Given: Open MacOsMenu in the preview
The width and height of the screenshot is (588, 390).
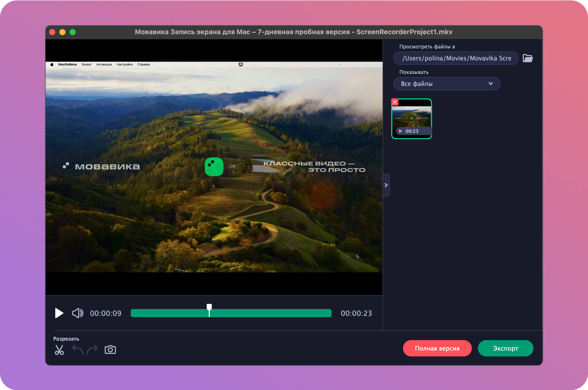Looking at the screenshot, I should click(x=67, y=64).
